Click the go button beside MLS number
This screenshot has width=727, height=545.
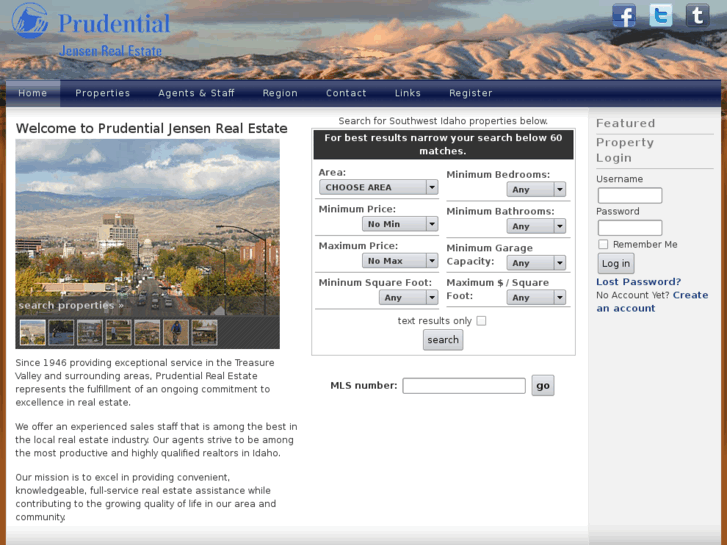point(542,385)
